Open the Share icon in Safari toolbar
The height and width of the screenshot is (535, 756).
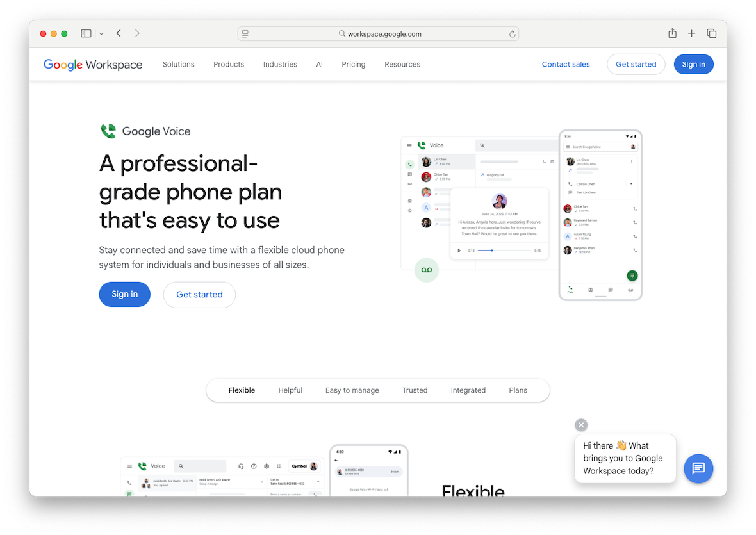[672, 33]
